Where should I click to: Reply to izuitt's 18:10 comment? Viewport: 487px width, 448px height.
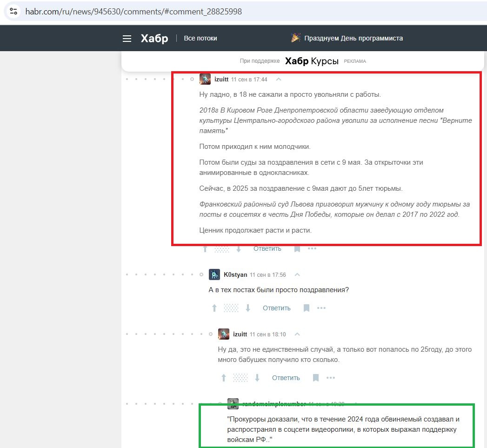(286, 378)
